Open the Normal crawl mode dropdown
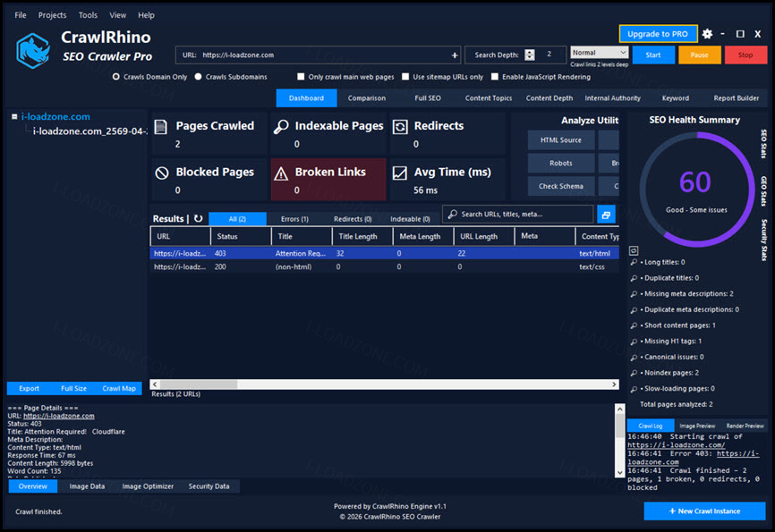This screenshot has height=532, width=775. (599, 53)
